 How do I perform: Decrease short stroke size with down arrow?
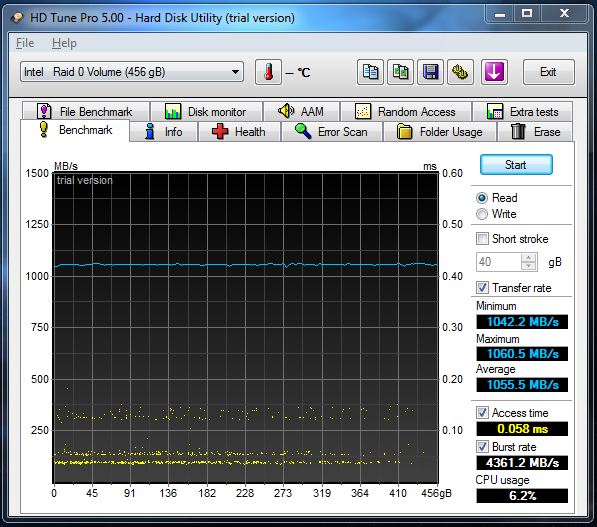coord(528,266)
